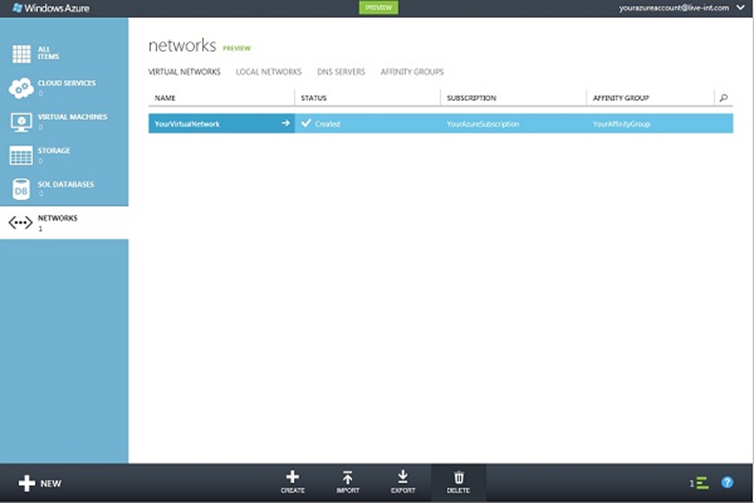Image resolution: width=754 pixels, height=503 pixels.
Task: Open YourVirtualNetwork details arrow
Action: point(286,123)
